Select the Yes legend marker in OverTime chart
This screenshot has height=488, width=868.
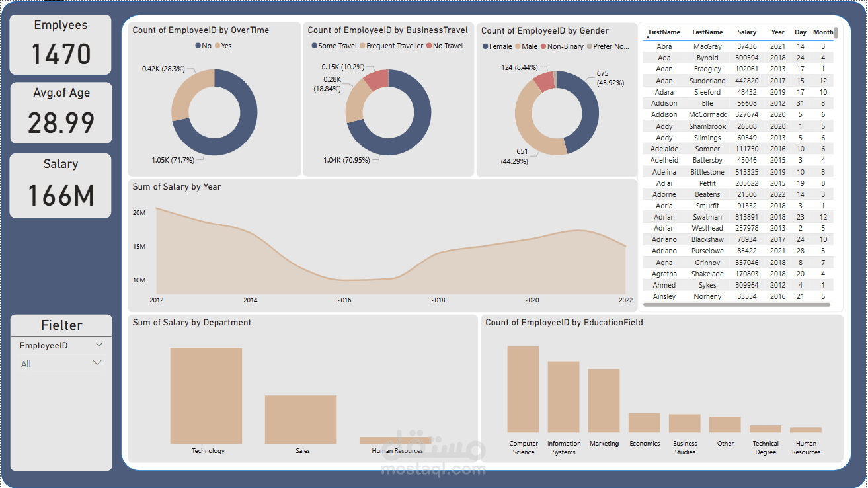coord(217,46)
